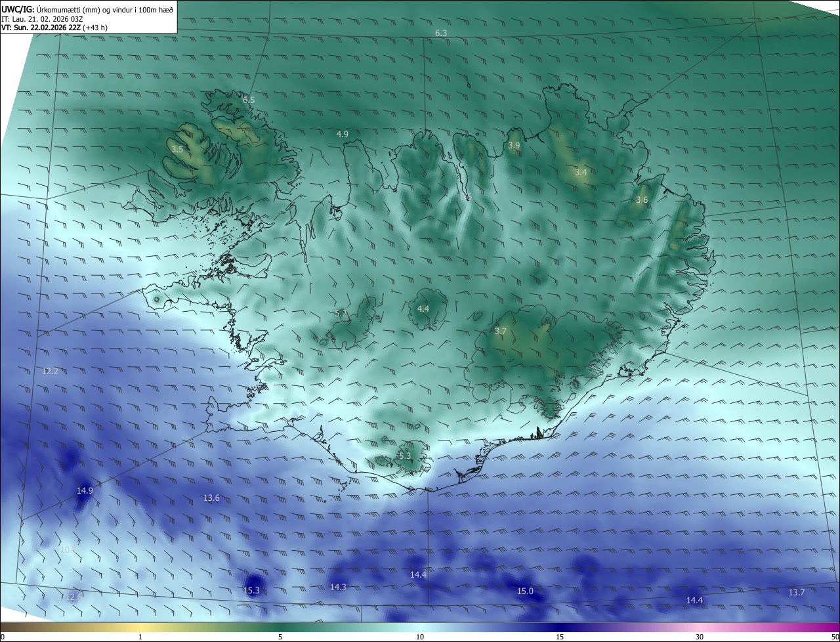840x642 pixels.
Task: Click the '3.7' value over Vatnajökull
Action: 501,332
